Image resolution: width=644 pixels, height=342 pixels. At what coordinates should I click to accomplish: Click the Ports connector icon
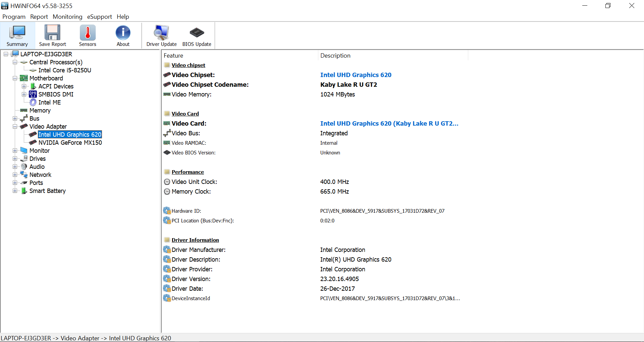pyautogui.click(x=24, y=183)
